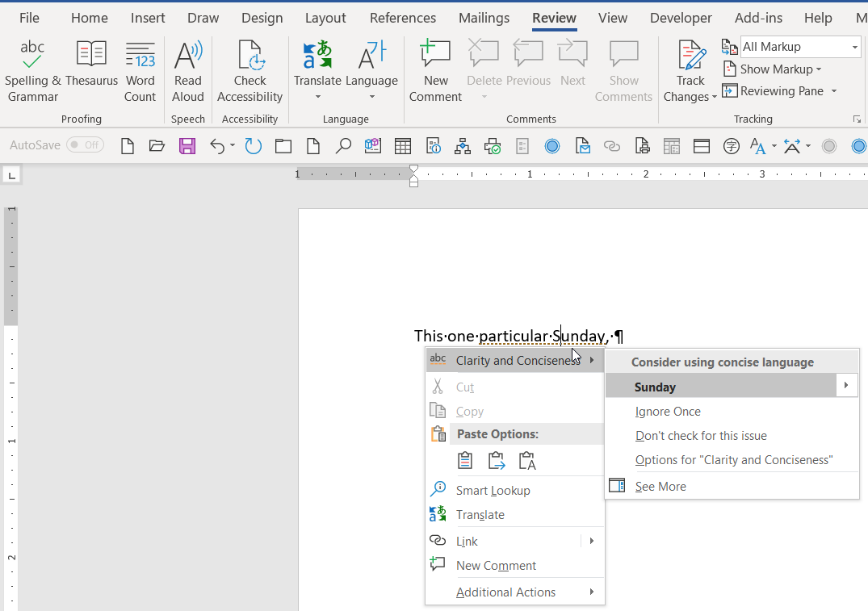Viewport: 868px width, 611px height.
Task: Toggle AutoSave switch
Action: [x=86, y=145]
